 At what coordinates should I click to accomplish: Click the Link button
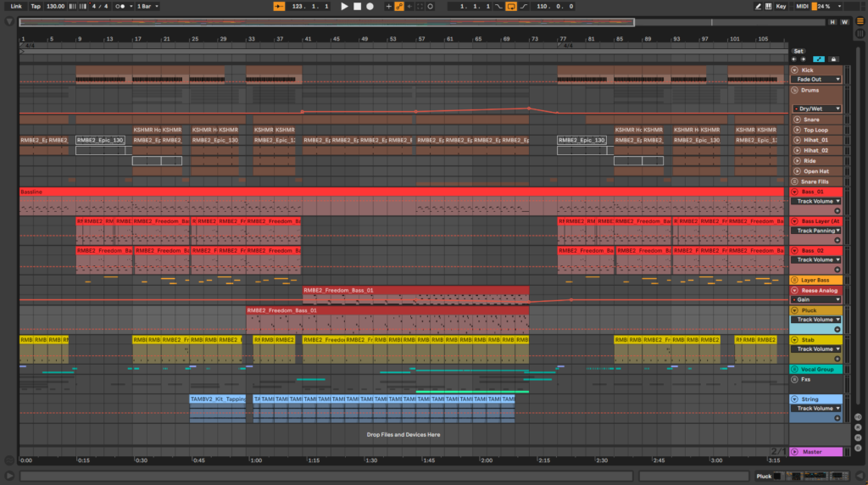click(16, 6)
